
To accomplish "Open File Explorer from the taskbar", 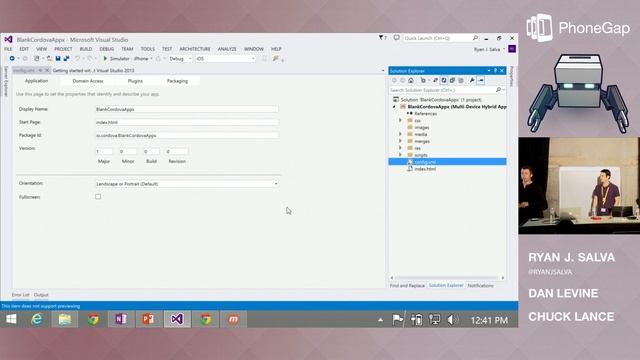I will click(x=64, y=319).
